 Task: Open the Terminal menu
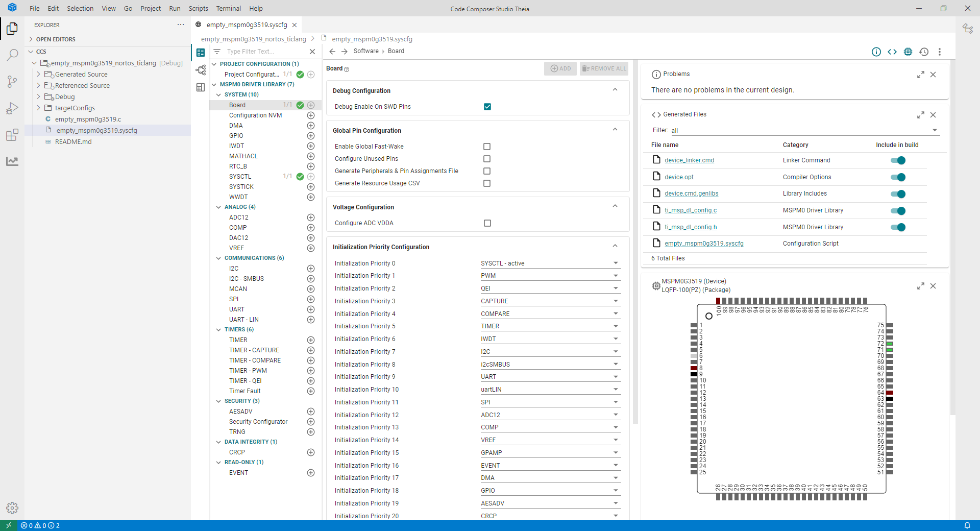pyautogui.click(x=228, y=9)
